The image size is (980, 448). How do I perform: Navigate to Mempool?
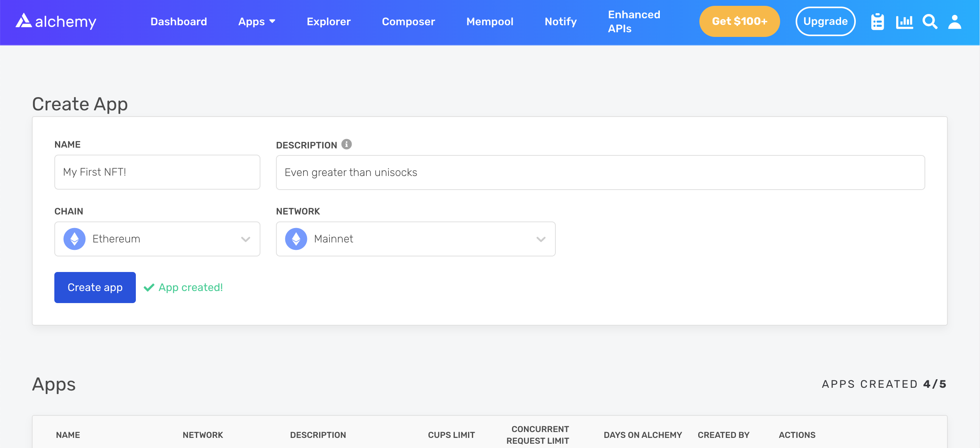click(x=490, y=21)
